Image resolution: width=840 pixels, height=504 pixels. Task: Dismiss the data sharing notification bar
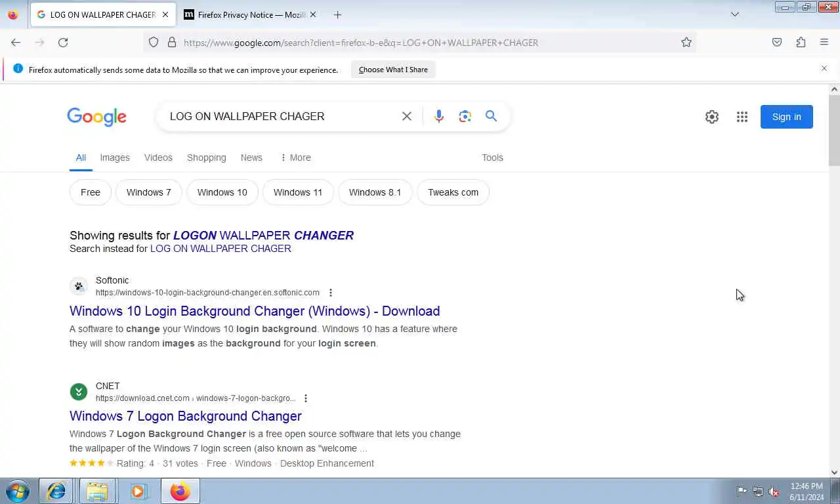click(824, 68)
